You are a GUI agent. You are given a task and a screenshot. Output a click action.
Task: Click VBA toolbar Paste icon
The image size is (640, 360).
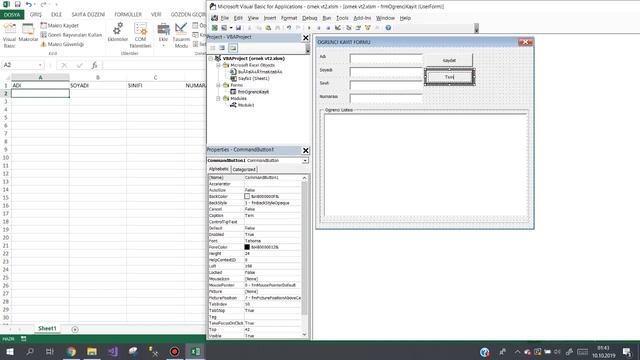268,28
